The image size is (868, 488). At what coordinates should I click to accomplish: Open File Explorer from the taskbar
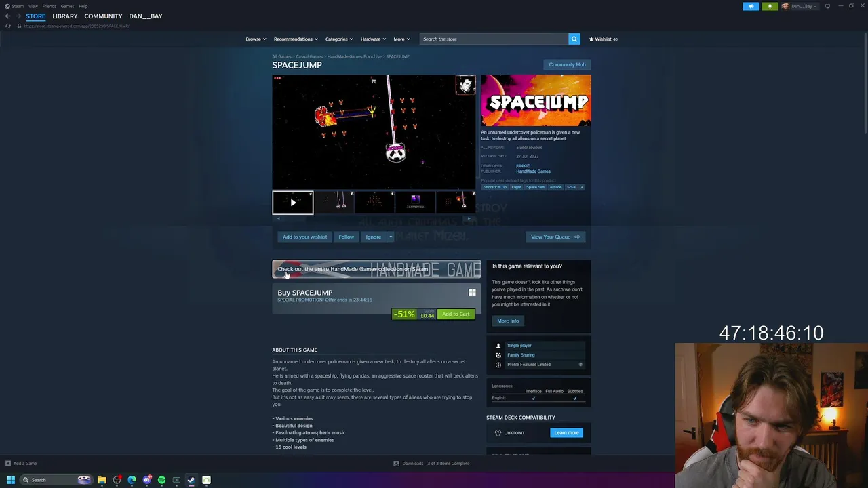[x=102, y=480]
